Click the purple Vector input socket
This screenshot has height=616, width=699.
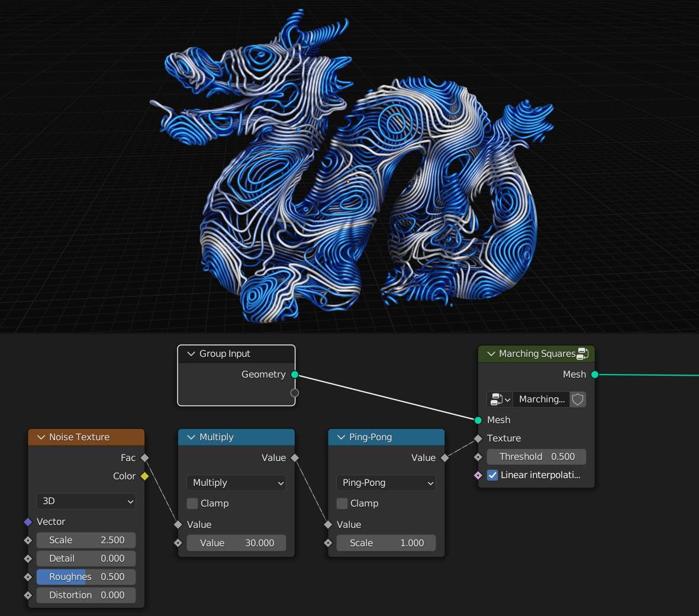tap(28, 521)
